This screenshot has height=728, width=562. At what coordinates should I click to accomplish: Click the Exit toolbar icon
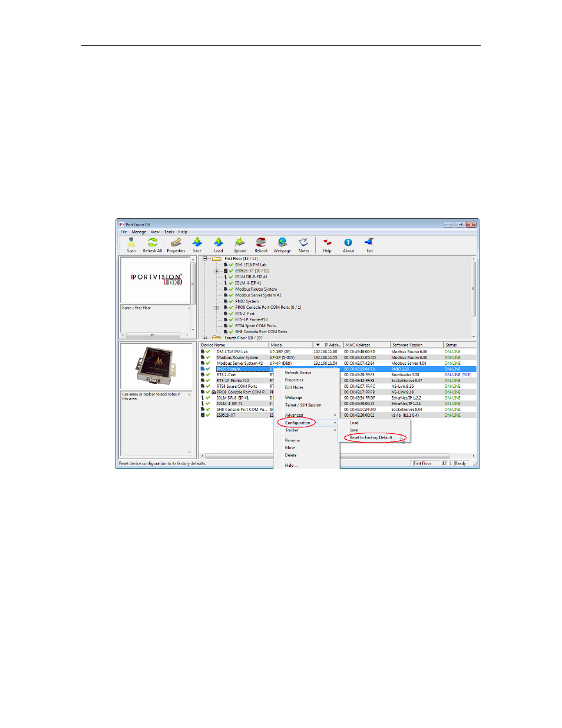click(369, 242)
